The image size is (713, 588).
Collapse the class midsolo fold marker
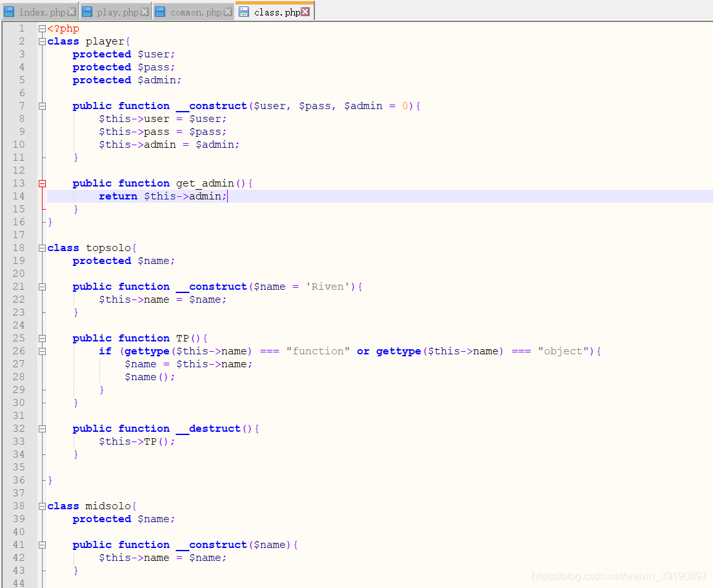point(43,506)
